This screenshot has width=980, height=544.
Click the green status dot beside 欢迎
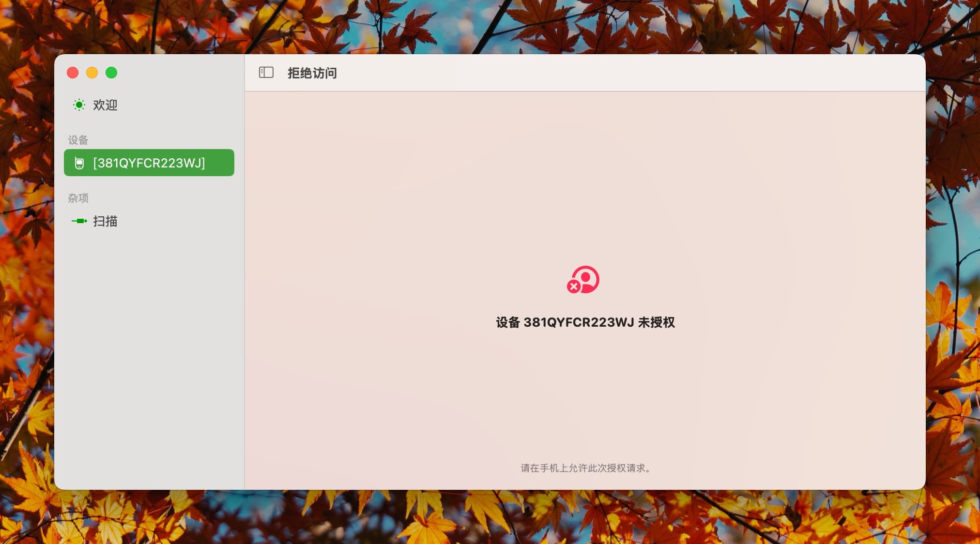(x=80, y=105)
